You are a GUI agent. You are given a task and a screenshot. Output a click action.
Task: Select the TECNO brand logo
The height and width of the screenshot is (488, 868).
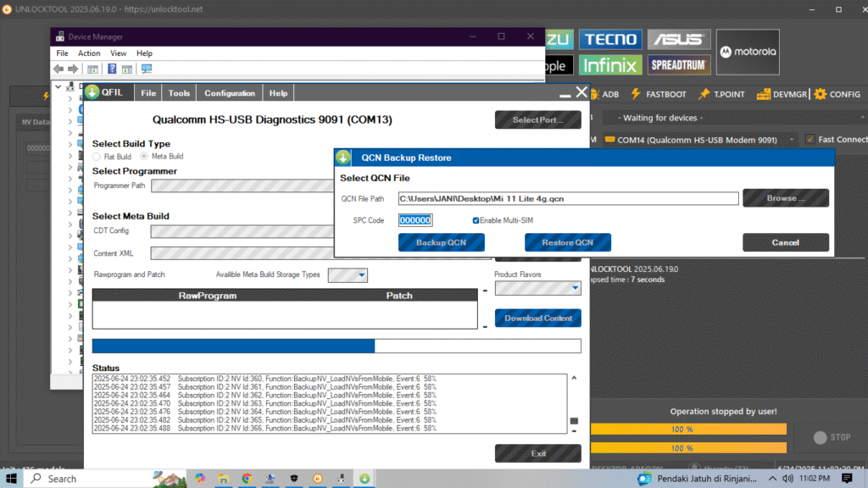coord(610,39)
